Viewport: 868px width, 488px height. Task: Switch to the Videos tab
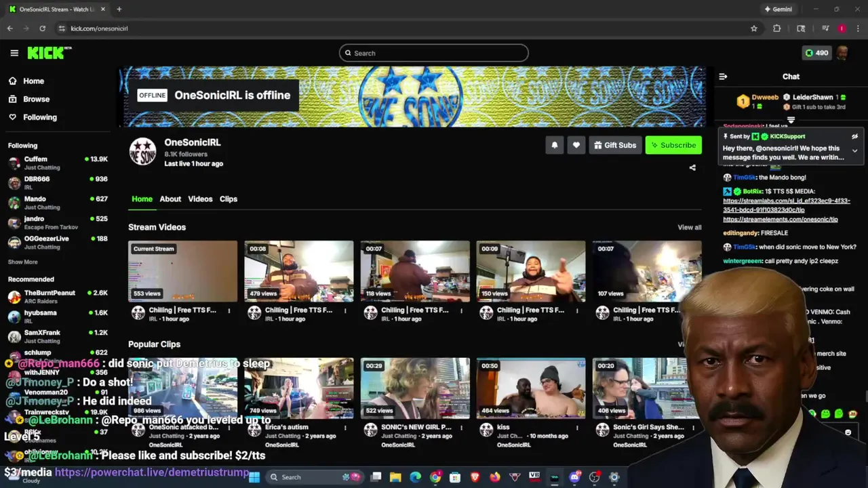click(200, 199)
